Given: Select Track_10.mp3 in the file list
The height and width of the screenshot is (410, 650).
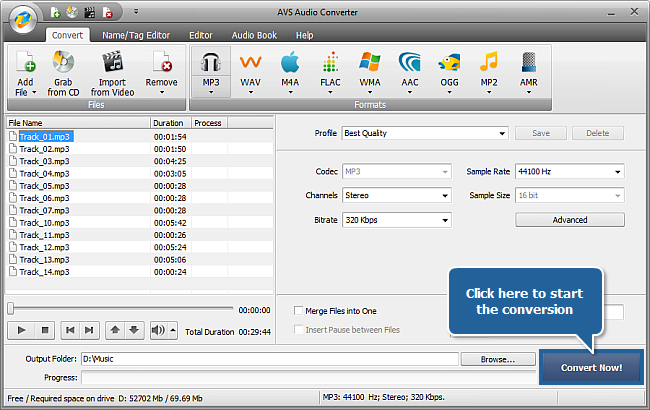Looking at the screenshot, I should [44, 223].
